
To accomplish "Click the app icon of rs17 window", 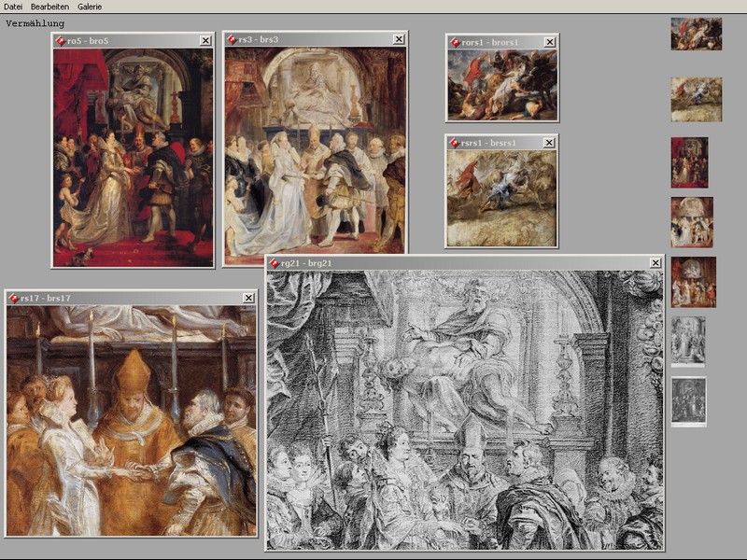I will coord(14,298).
